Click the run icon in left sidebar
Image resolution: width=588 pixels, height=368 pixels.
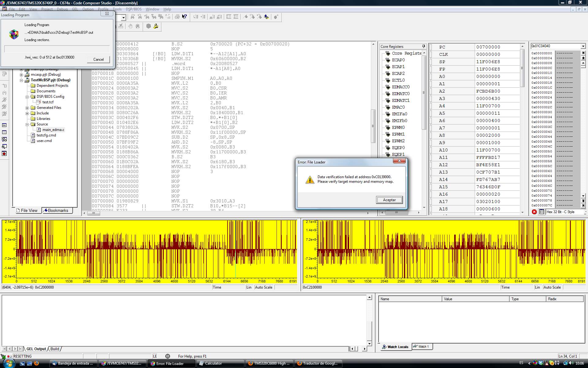[4, 99]
